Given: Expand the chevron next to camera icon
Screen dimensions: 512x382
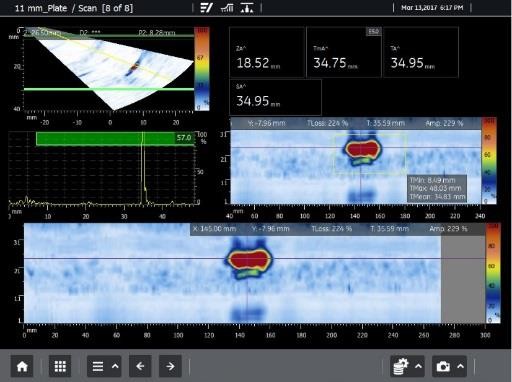Looking at the screenshot, I should tap(461, 366).
